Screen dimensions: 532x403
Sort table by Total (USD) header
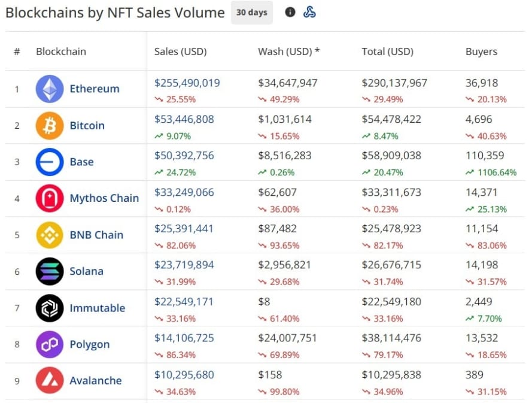point(387,51)
